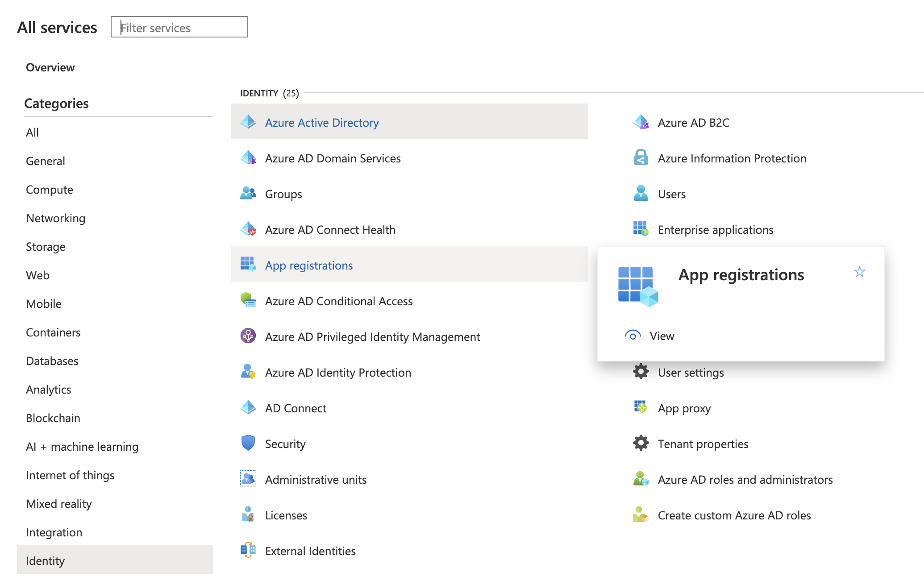
Task: Favorite App registrations with star icon
Action: [x=859, y=272]
